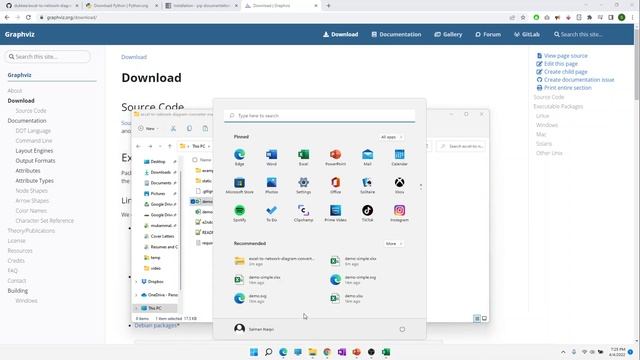Switch File Explorer to details view
This screenshot has height=360, width=640.
(x=477, y=318)
